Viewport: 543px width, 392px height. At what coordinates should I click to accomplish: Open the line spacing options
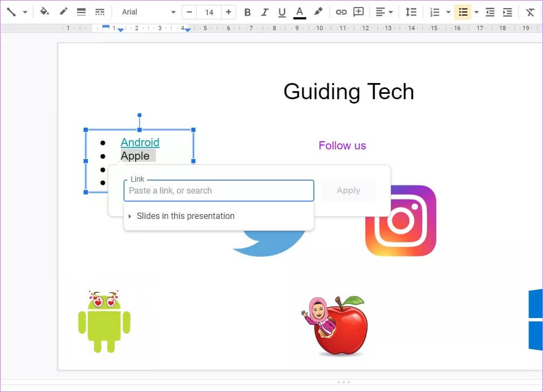(411, 12)
